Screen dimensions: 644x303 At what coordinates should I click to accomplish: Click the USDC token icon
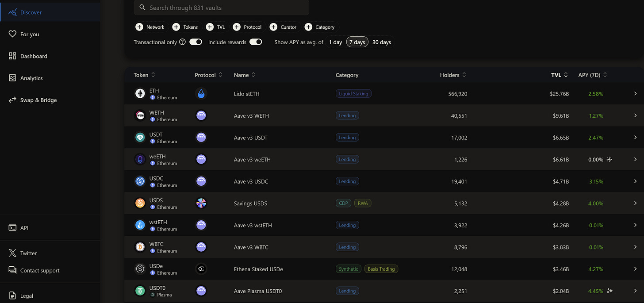coord(140,181)
